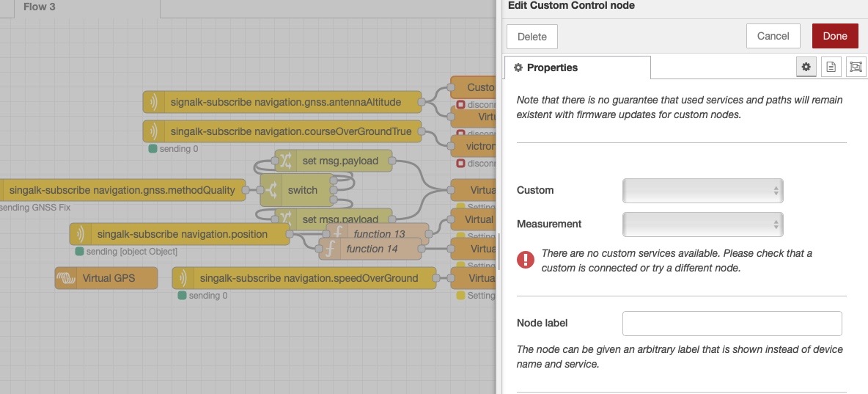Open node appearance icon
The width and height of the screenshot is (868, 394).
tap(856, 67)
